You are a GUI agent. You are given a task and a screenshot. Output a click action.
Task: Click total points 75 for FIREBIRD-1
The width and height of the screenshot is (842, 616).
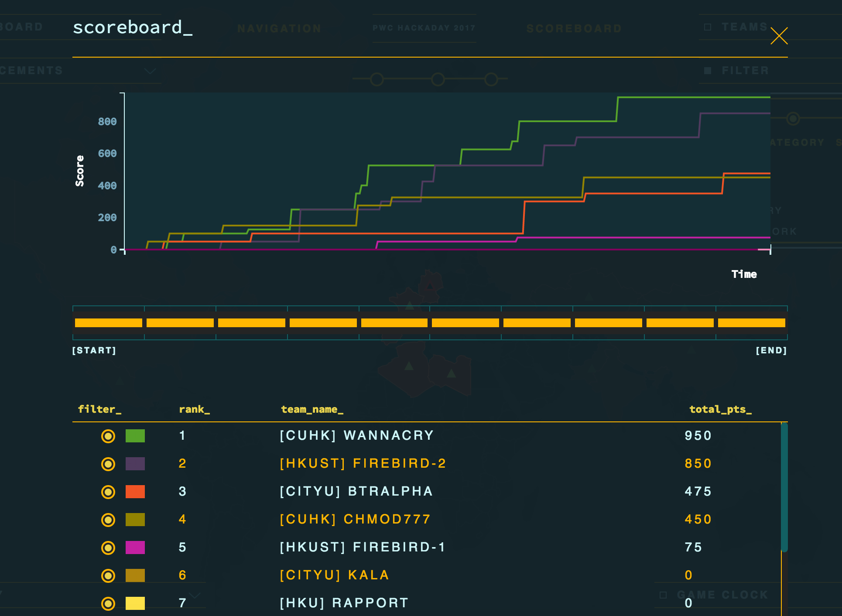pyautogui.click(x=693, y=547)
